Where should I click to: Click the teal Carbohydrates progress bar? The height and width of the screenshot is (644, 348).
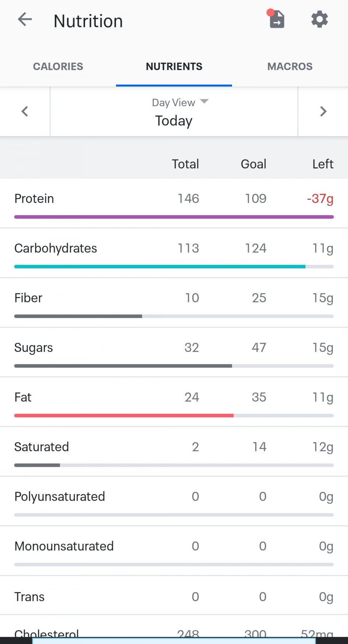pyautogui.click(x=160, y=266)
